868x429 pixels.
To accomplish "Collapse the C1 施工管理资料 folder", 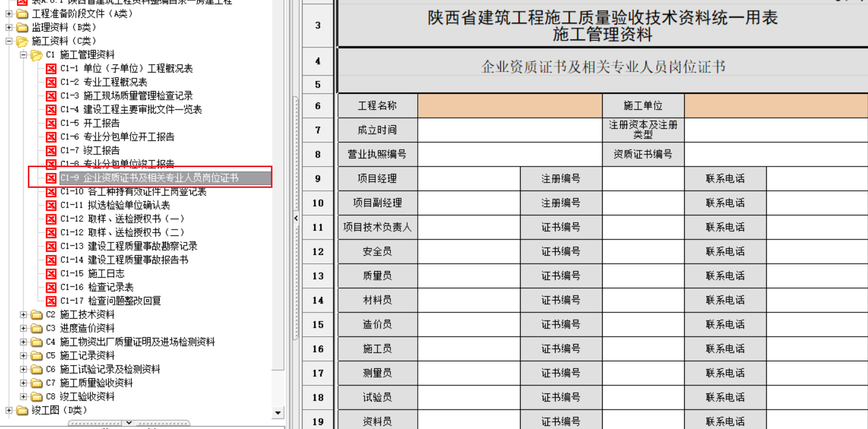I will 23,55.
